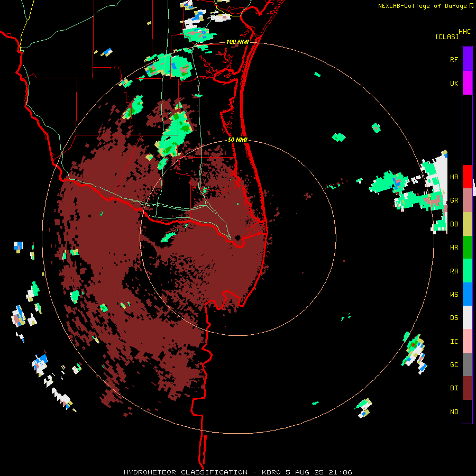Click the DS white legend swatch
The height and width of the screenshot is (476, 476).
(467, 317)
